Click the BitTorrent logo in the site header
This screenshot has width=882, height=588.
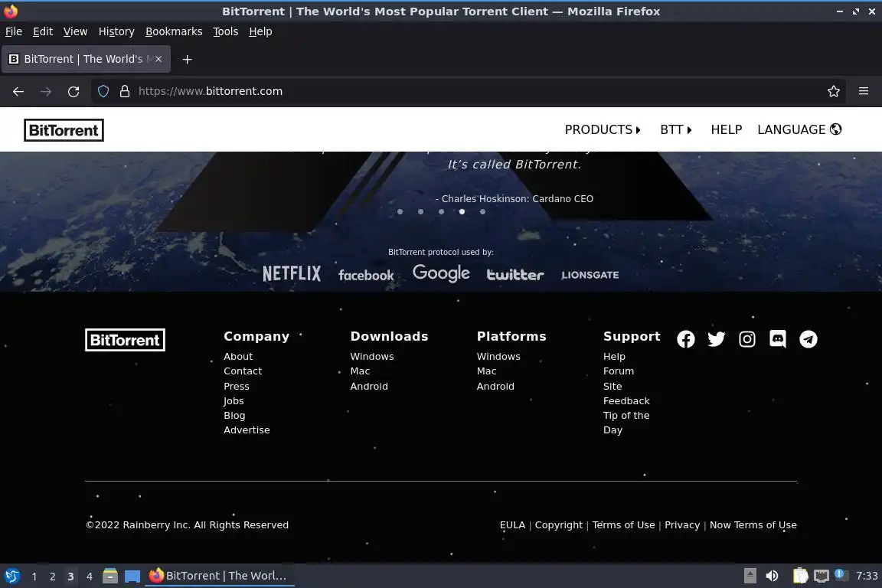(64, 130)
